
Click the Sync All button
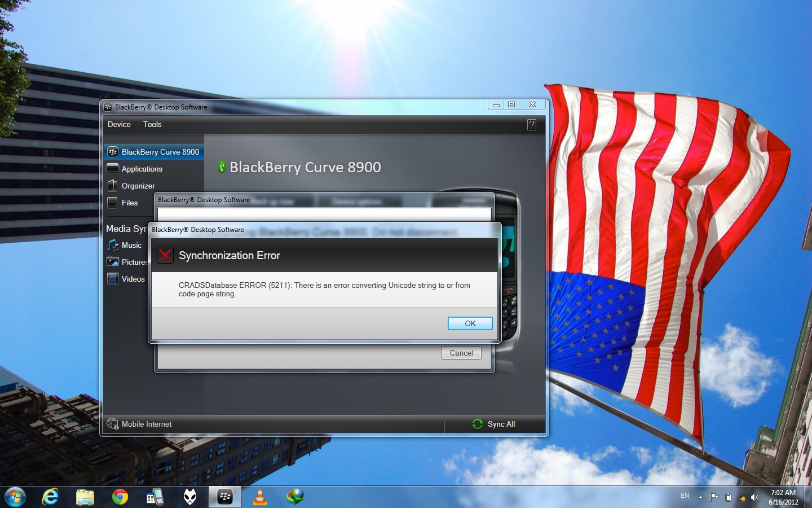tap(494, 424)
